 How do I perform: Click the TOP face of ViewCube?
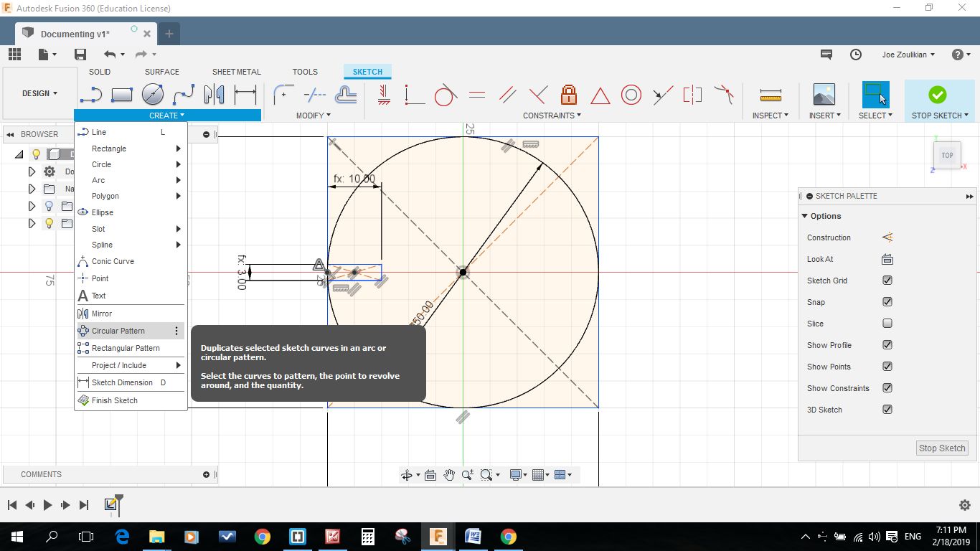[x=947, y=155]
